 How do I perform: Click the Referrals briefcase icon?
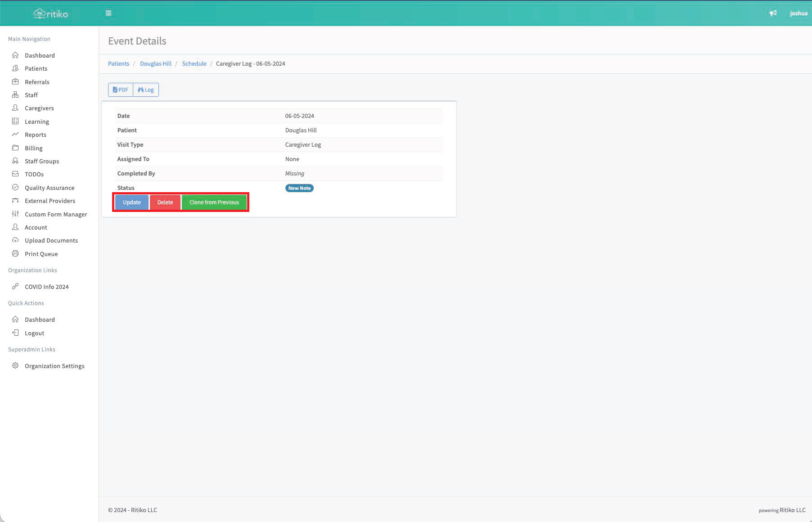(x=15, y=82)
